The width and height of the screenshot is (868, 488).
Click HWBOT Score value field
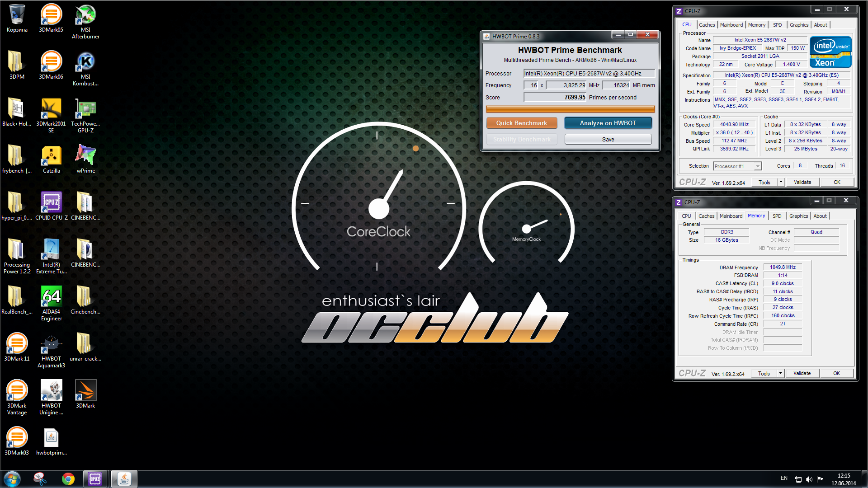[555, 97]
